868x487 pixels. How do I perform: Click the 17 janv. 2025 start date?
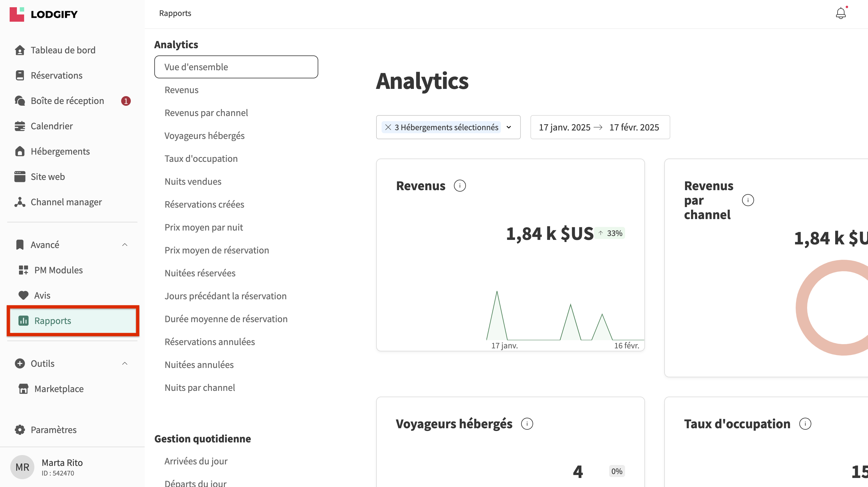(x=565, y=127)
